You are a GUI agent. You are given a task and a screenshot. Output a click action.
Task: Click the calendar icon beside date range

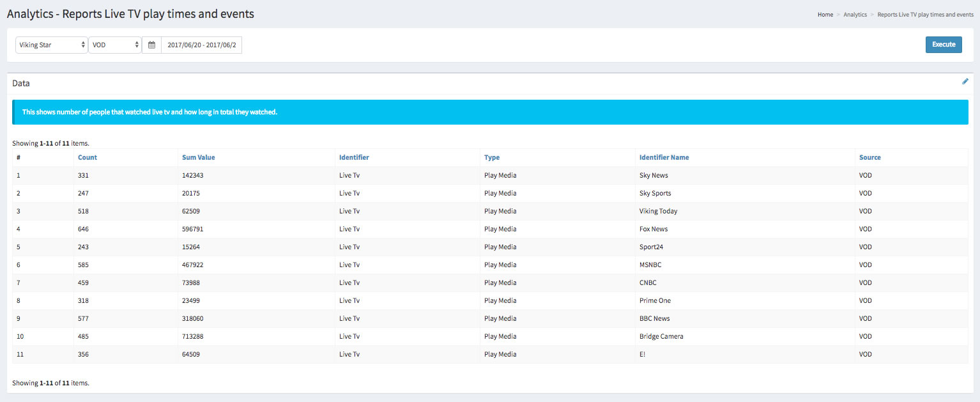click(151, 45)
